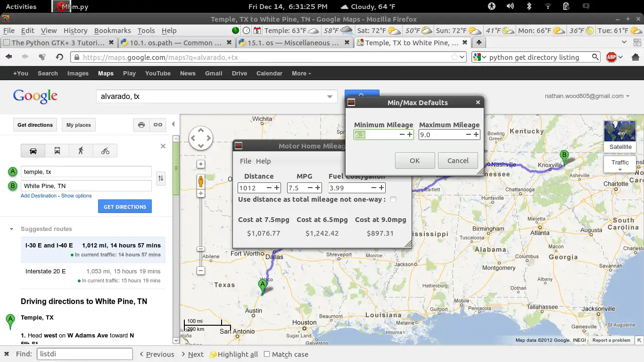Image resolution: width=644 pixels, height=362 pixels.
Task: Select the walking directions icon
Action: [x=81, y=151]
